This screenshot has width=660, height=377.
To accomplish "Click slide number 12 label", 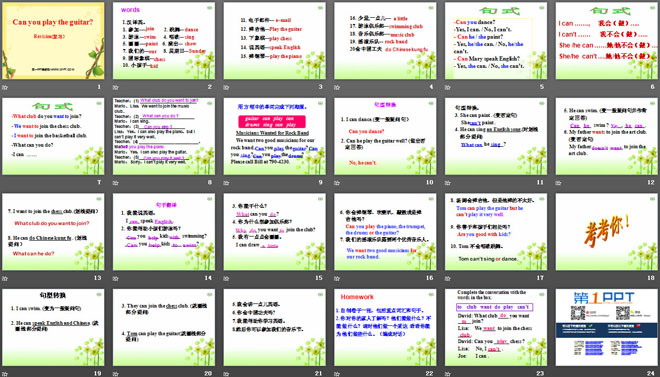I will coord(651,183).
